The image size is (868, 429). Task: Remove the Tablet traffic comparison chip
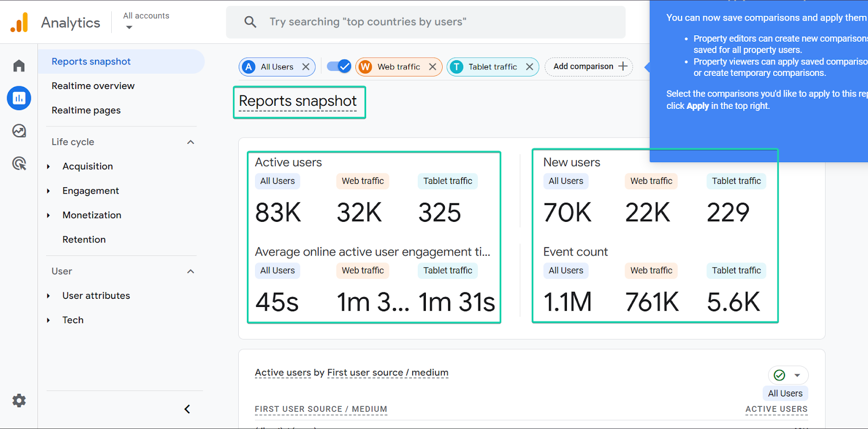[x=529, y=67]
